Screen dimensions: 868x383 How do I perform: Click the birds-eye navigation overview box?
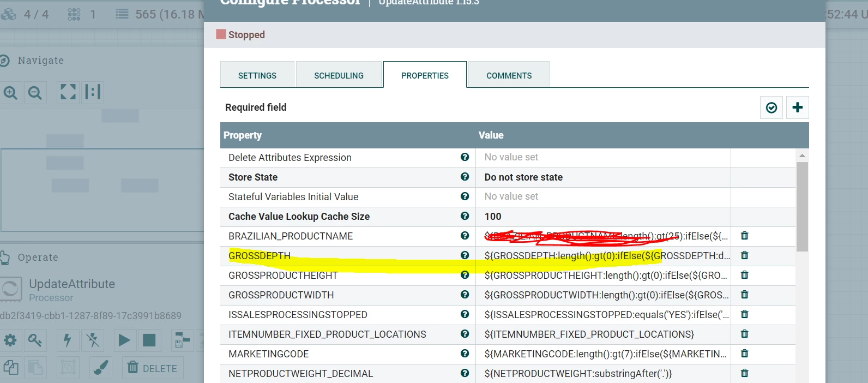pos(102,190)
